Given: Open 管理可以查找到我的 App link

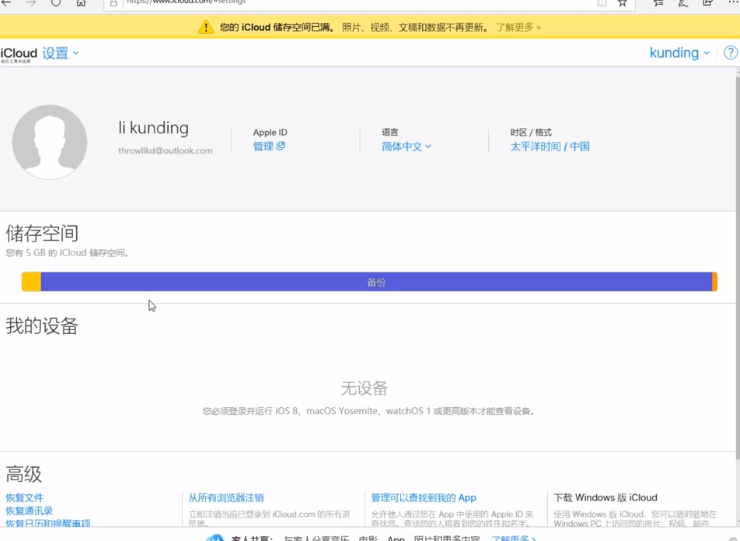Looking at the screenshot, I should [x=424, y=498].
